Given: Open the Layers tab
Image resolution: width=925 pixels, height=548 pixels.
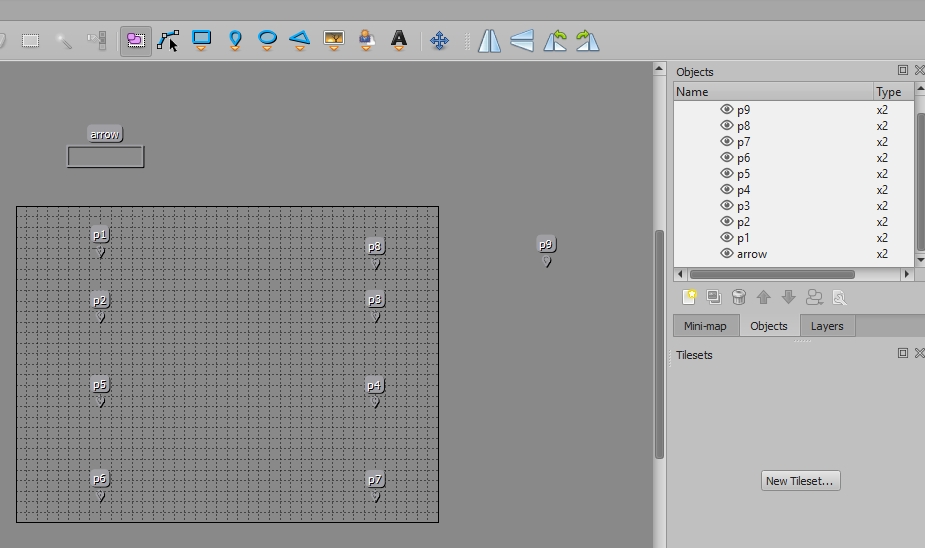Looking at the screenshot, I should [826, 326].
